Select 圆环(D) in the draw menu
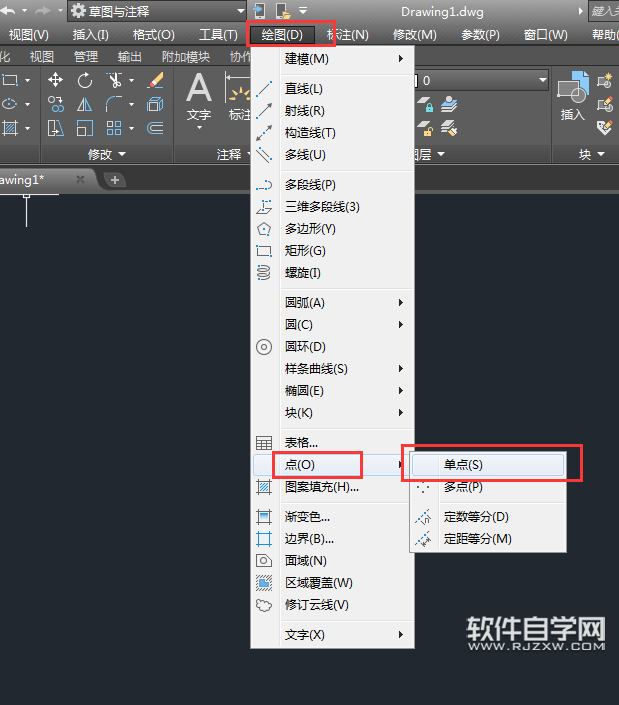Screen dimensions: 619x705 333,347
